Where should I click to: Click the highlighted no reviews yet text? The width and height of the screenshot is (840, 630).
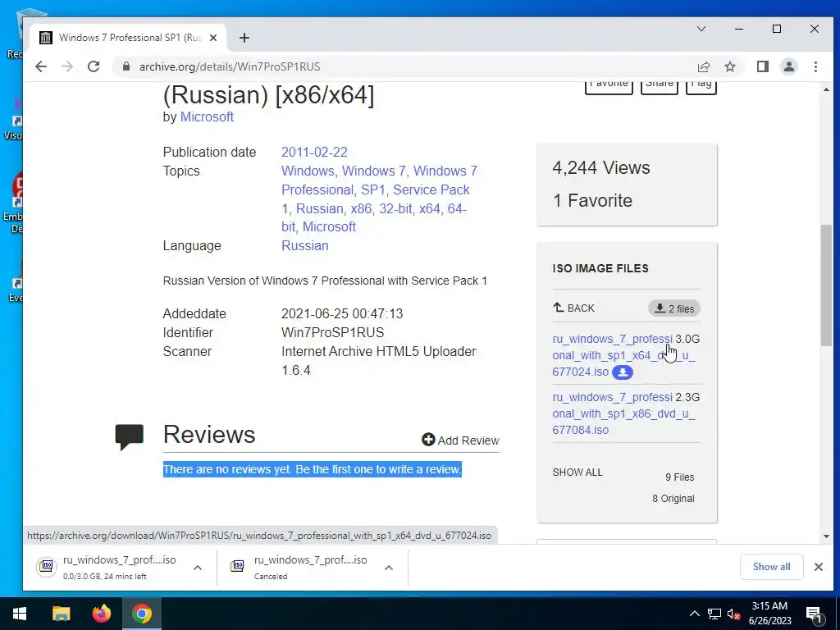[x=313, y=469]
